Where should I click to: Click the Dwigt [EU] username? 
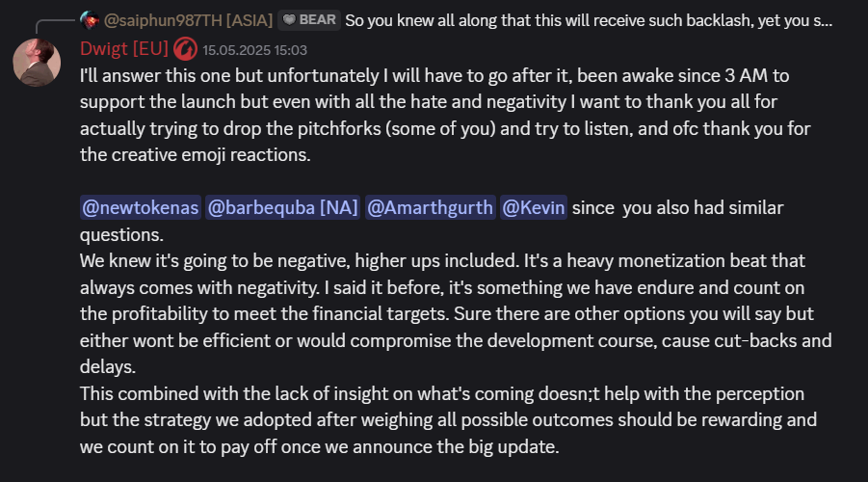click(x=124, y=49)
